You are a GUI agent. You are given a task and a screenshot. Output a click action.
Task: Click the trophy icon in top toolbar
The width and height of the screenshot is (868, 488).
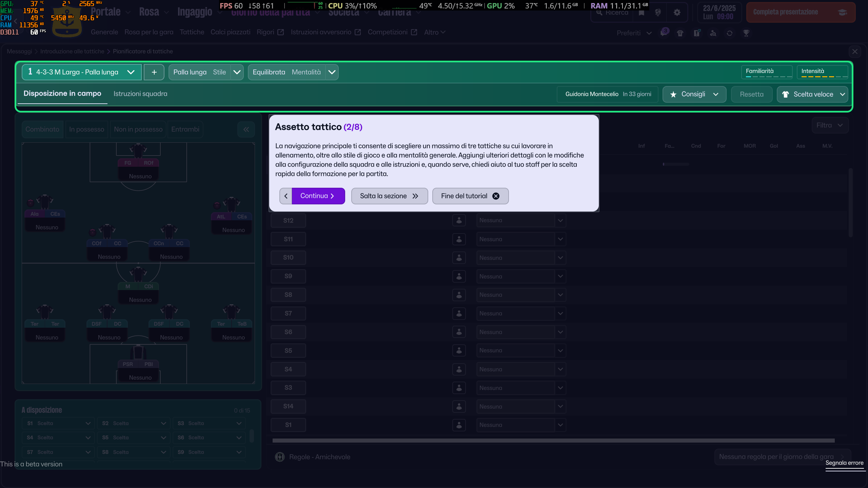[x=746, y=33]
